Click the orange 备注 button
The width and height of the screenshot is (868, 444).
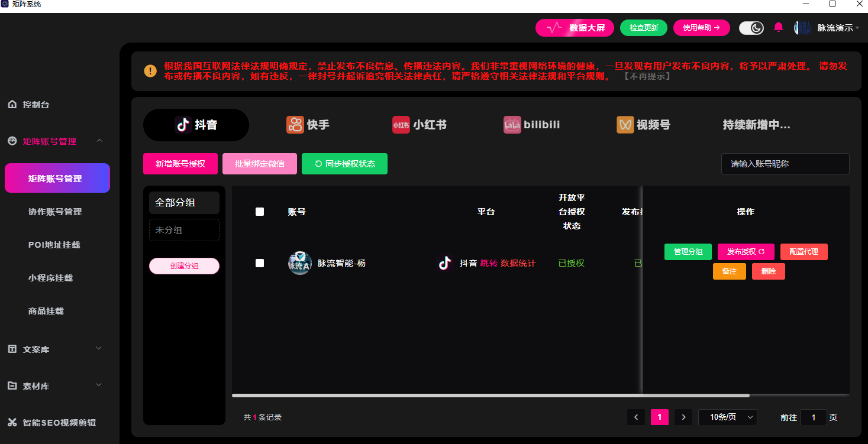(x=730, y=271)
